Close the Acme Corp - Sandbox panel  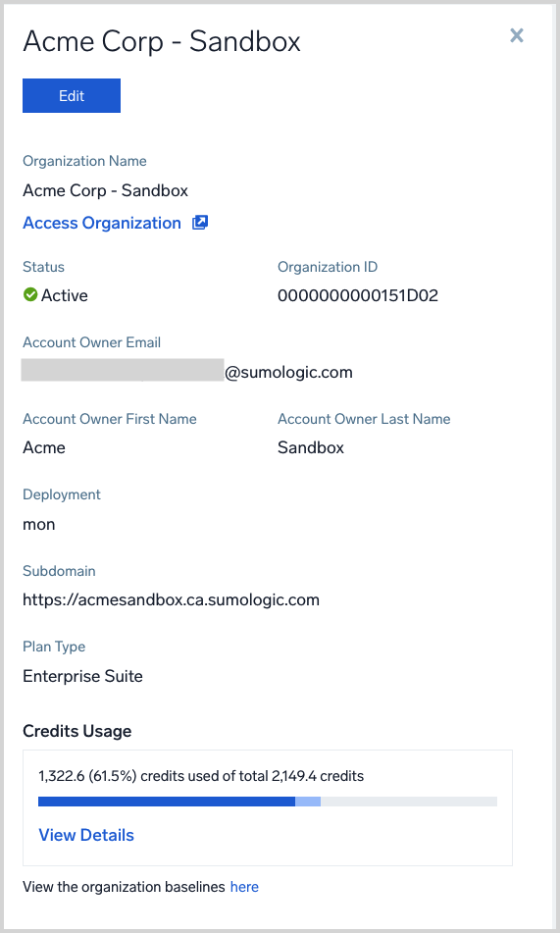coord(517,35)
